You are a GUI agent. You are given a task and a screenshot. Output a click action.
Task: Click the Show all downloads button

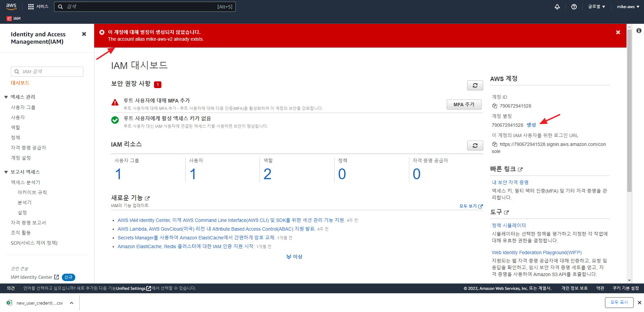coord(619,303)
